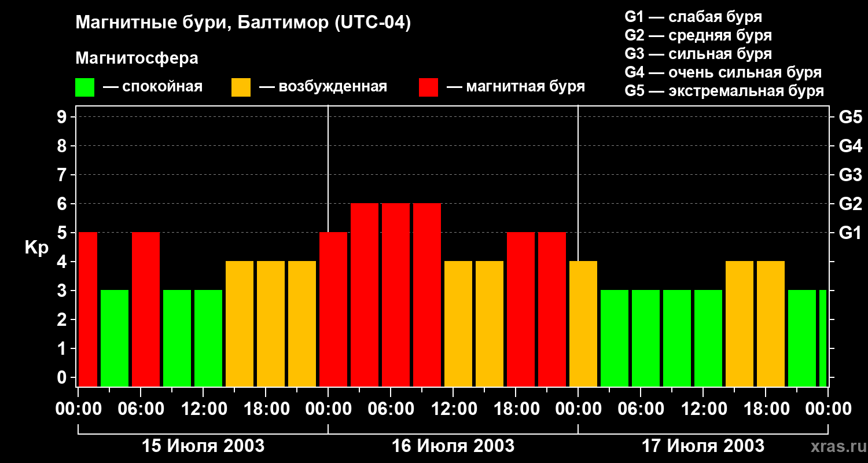The height and width of the screenshot is (463, 868).
Task: Click the G2 tick label on the right axis
Action: click(851, 204)
